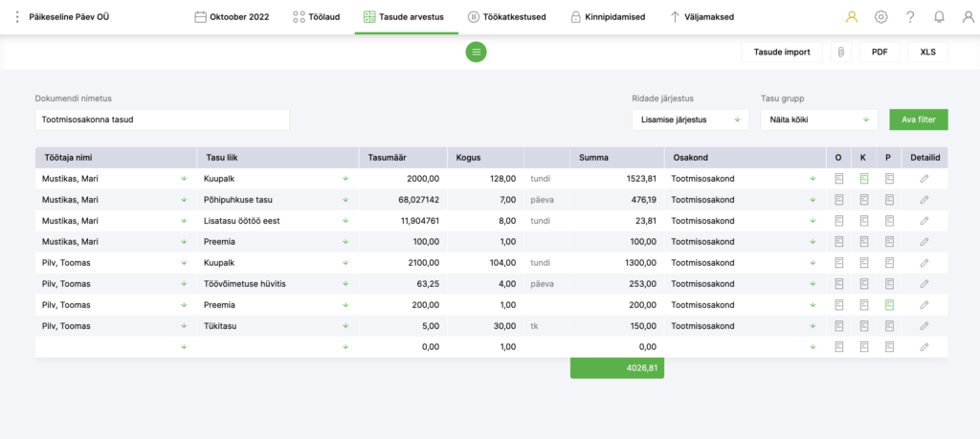Go to the Töölaud tab

pos(316,17)
